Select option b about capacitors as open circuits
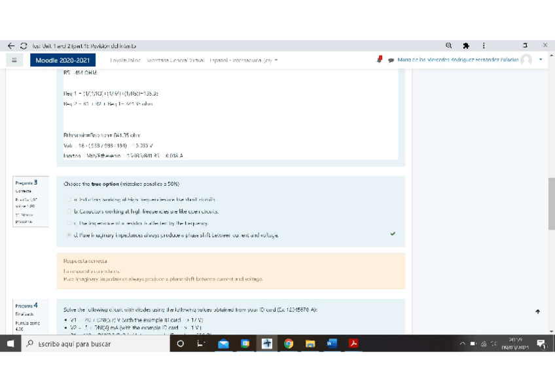 click(x=68, y=211)
